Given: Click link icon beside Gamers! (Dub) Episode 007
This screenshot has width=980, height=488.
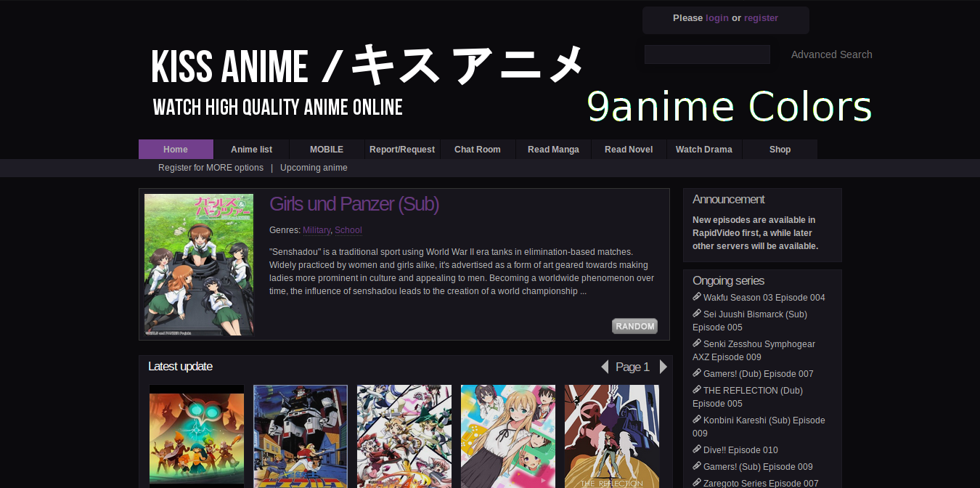Looking at the screenshot, I should pyautogui.click(x=697, y=373).
